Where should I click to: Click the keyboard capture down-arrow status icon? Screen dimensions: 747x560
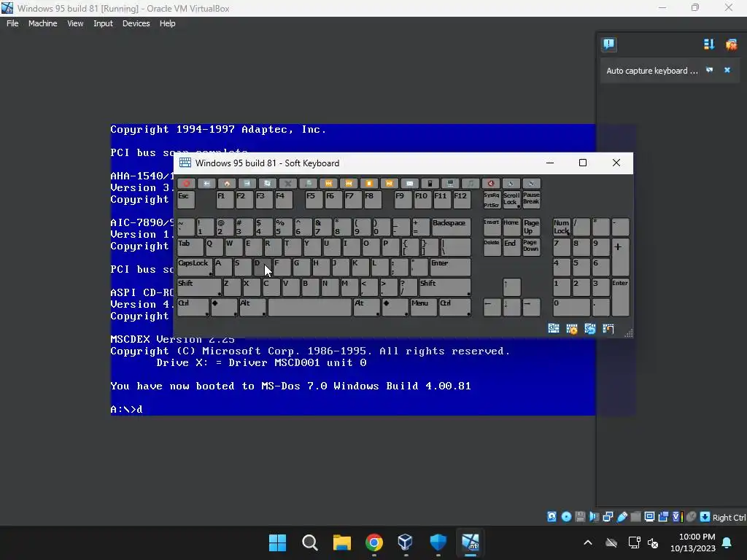click(705, 517)
